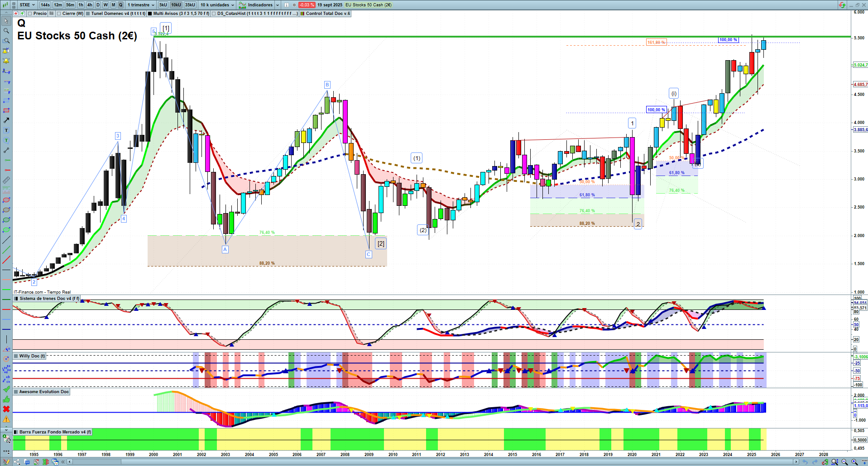Select the brown ellipse drawing tool
Screen dimensions: 868x466
click(6, 210)
